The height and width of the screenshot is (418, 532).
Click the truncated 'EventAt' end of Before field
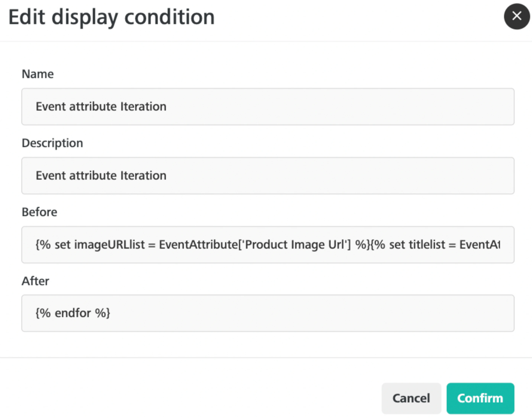click(479, 245)
